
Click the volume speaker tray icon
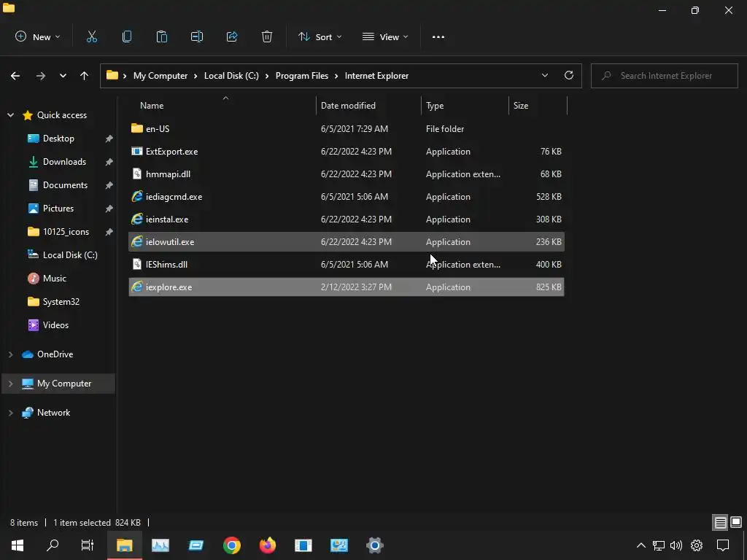point(676,545)
